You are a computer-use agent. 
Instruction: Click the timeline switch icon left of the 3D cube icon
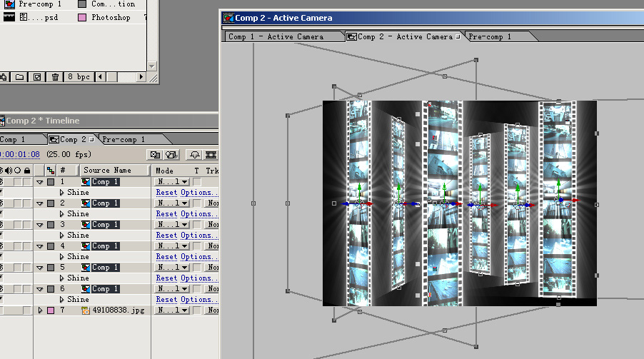[155, 154]
